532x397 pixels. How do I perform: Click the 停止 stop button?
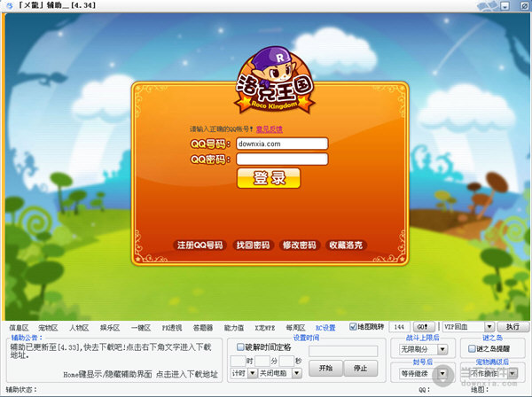[361, 368]
